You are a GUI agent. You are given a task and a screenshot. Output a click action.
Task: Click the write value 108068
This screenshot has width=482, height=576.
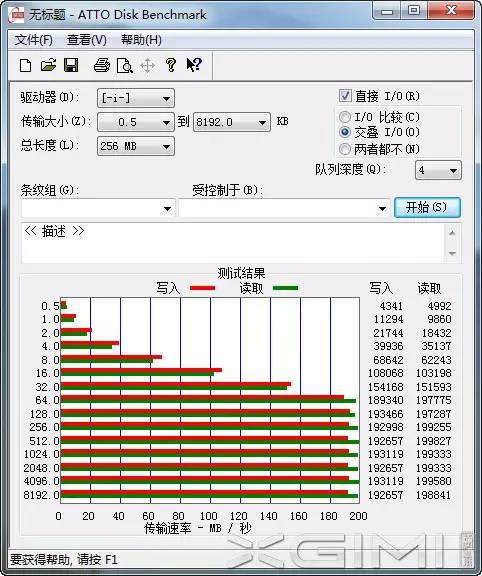pos(385,373)
